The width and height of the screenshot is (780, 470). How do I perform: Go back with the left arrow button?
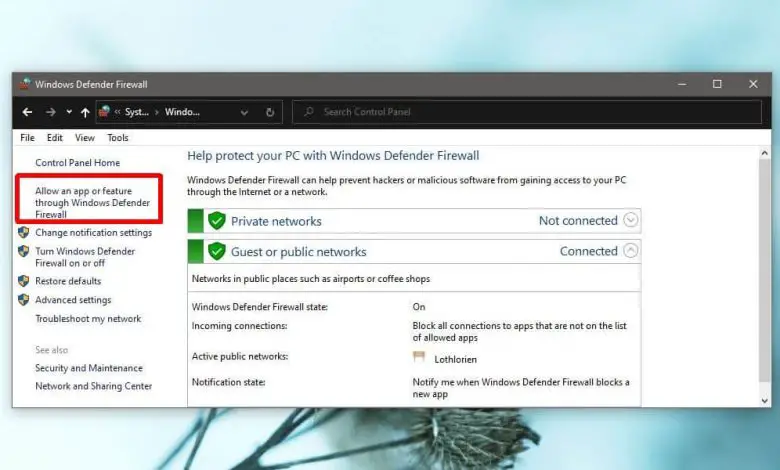(x=27, y=112)
